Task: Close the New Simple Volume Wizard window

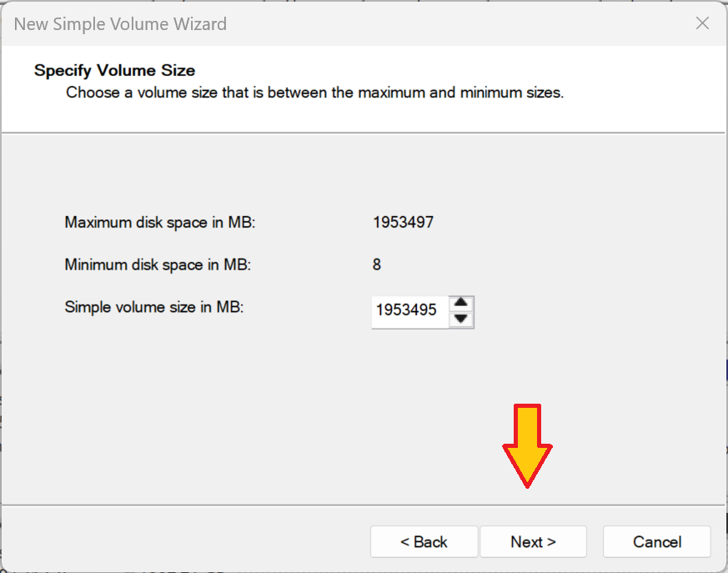Action: (702, 23)
